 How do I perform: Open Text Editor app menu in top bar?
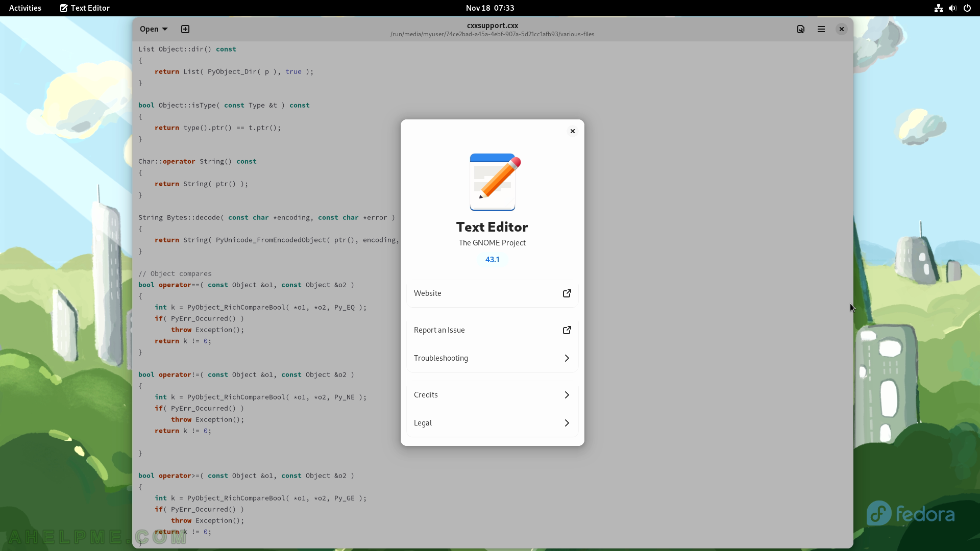click(85, 8)
